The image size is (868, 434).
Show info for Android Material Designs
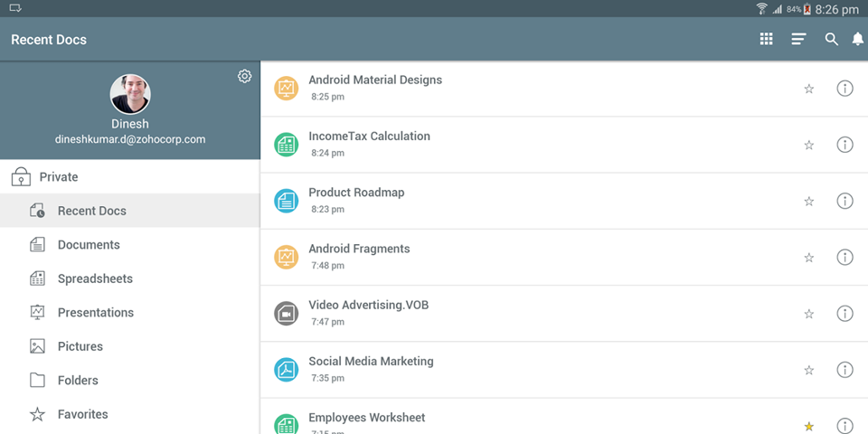pyautogui.click(x=844, y=88)
